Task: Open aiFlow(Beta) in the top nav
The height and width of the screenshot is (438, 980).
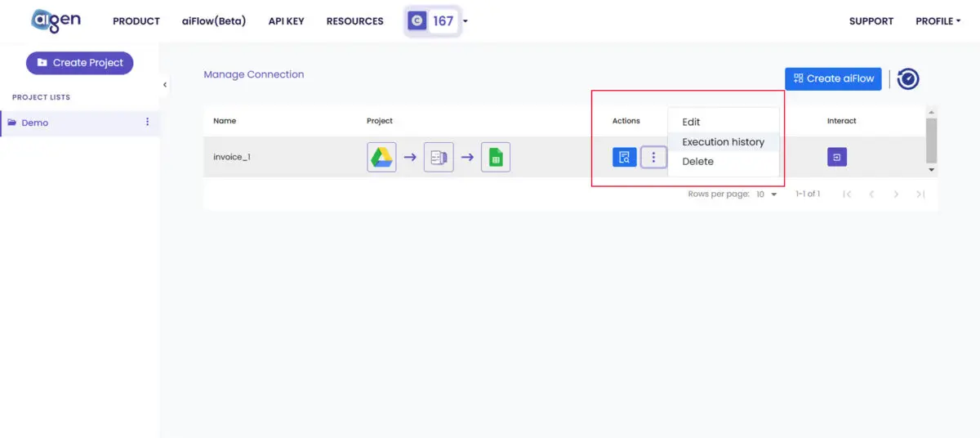Action: [214, 21]
